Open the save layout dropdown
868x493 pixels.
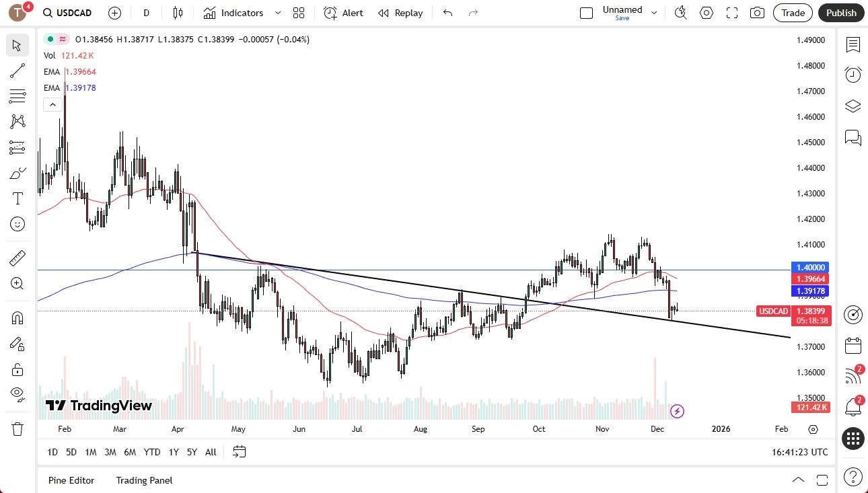pyautogui.click(x=653, y=11)
